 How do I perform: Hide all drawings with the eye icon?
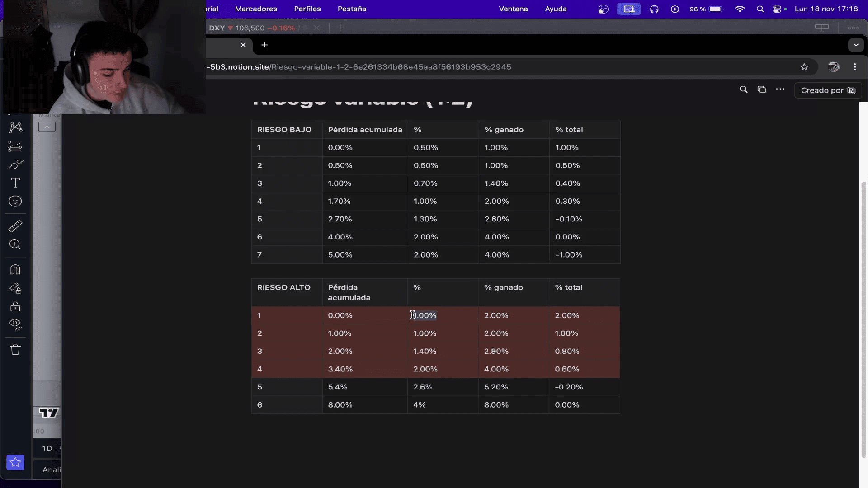click(x=15, y=324)
